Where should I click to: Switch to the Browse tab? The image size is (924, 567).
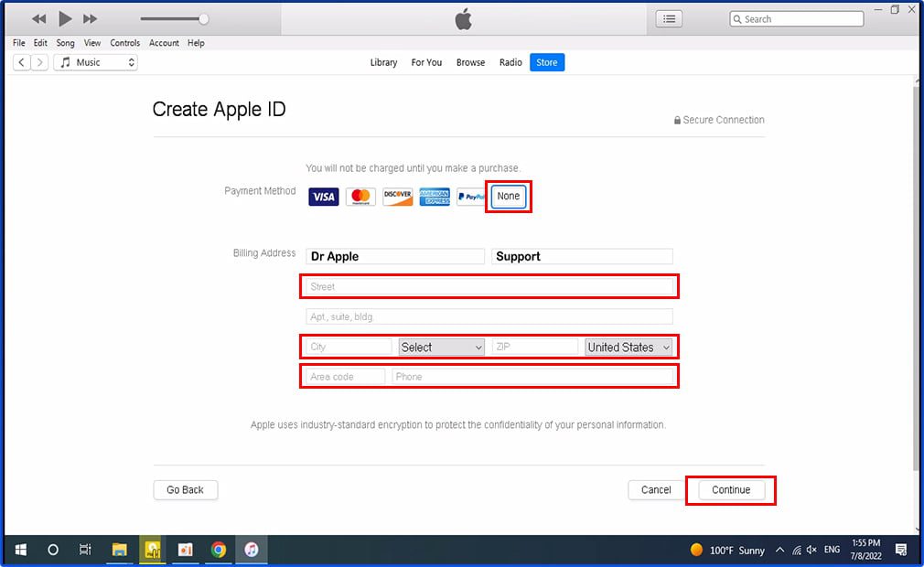tap(470, 62)
